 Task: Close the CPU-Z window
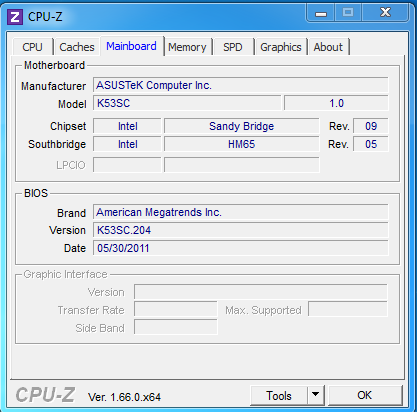tap(385, 13)
